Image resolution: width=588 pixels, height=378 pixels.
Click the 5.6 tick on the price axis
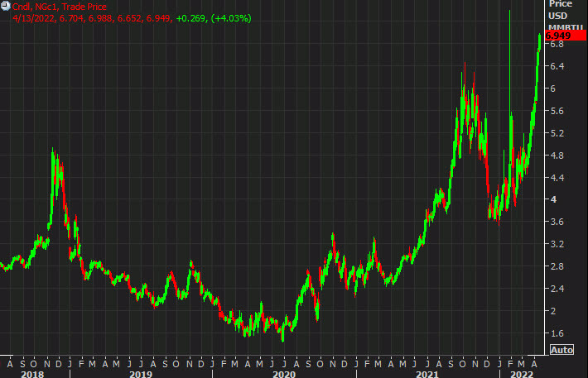pos(557,111)
